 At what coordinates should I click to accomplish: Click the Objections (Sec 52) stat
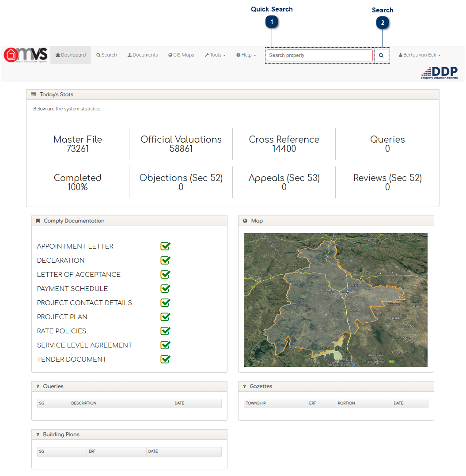pyautogui.click(x=181, y=182)
